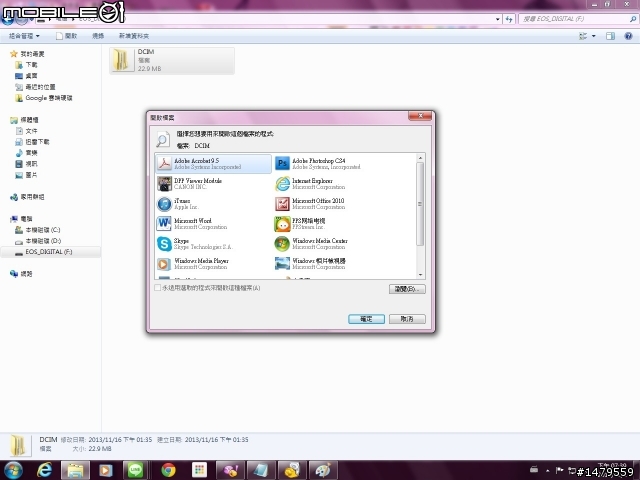640x480 pixels.
Task: Open Recent Places in navigation pane
Action: (35, 87)
